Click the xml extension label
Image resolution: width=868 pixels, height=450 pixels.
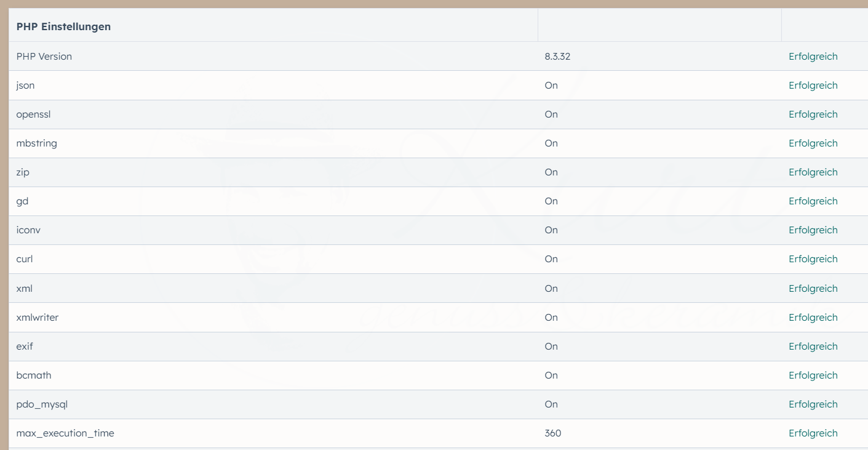25,288
